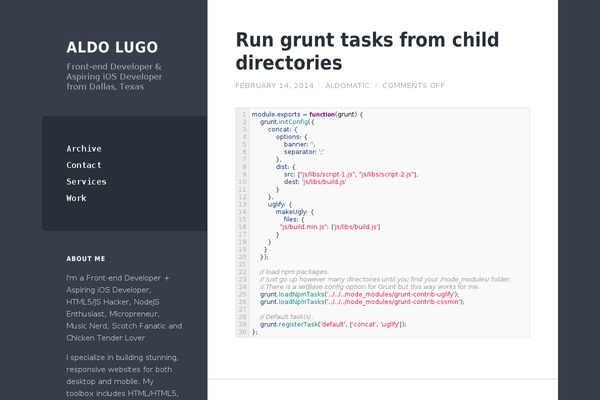Click the loadNpmTasks grunt-contrib-uglify line

(x=358, y=294)
